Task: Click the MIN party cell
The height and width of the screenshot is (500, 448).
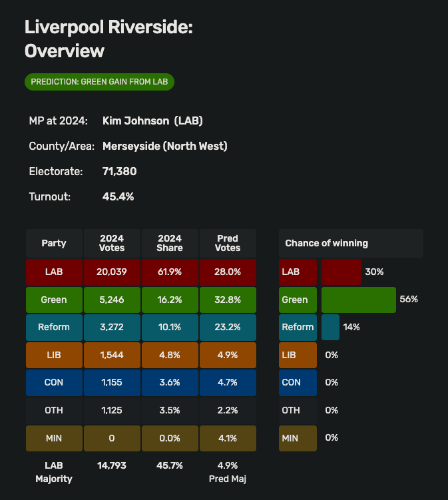Action: pyautogui.click(x=54, y=437)
